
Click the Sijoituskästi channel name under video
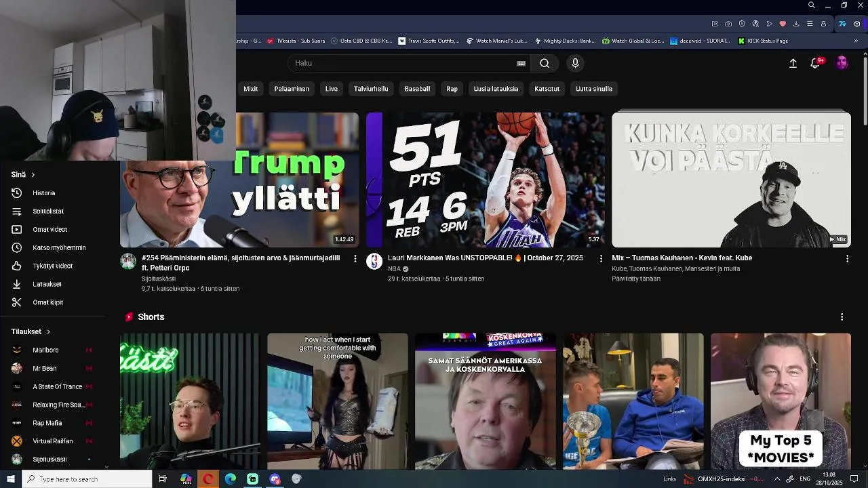159,279
